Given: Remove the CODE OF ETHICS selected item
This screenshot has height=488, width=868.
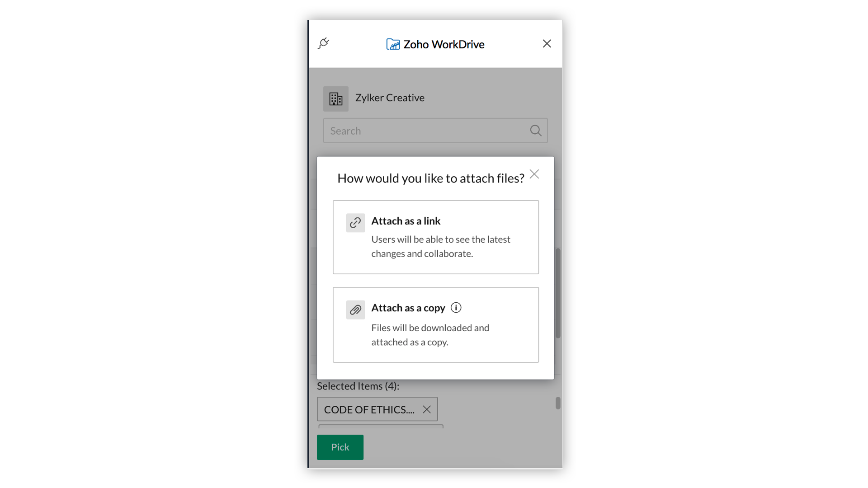Looking at the screenshot, I should (426, 409).
